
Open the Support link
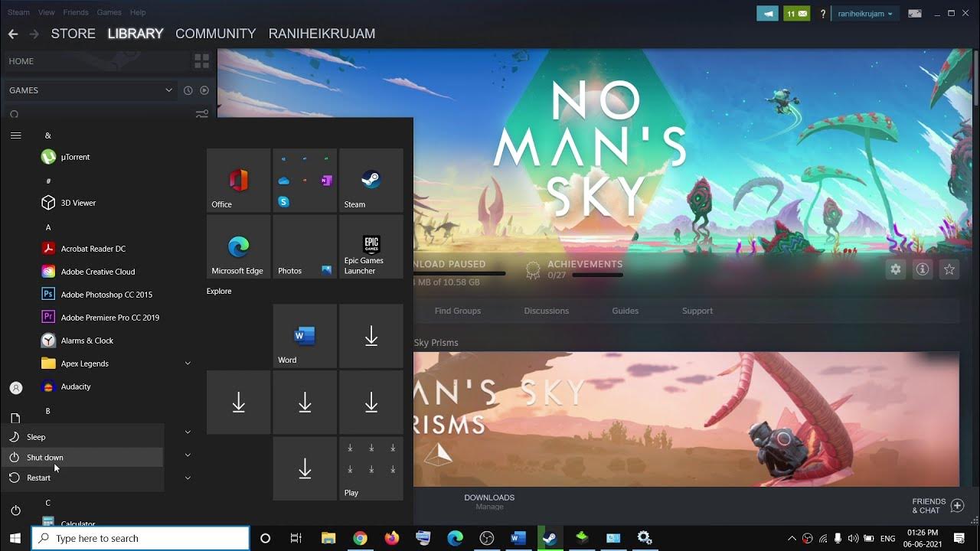pyautogui.click(x=697, y=311)
